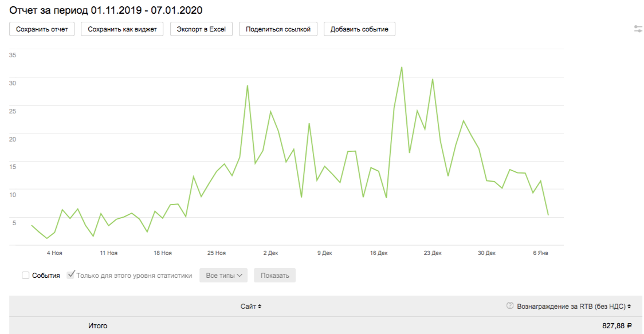Click highest peak of green chart line
The image size is (644, 334).
[402, 67]
